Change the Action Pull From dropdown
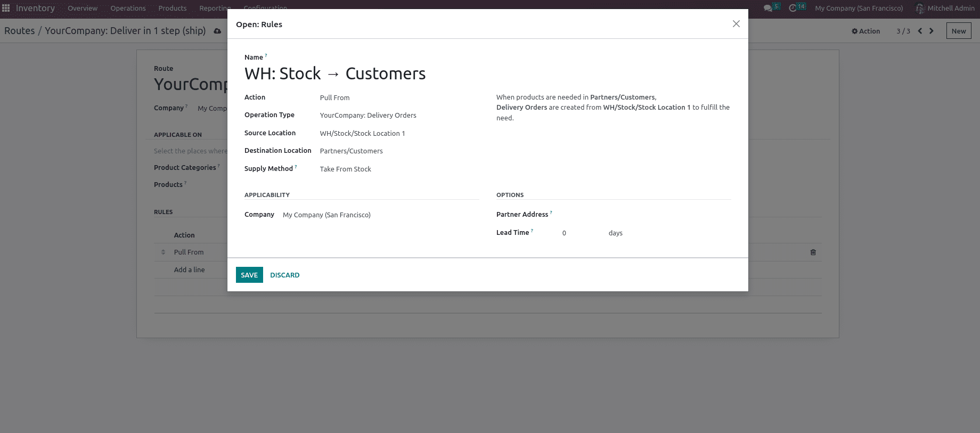Image resolution: width=980 pixels, height=433 pixels. [399, 97]
